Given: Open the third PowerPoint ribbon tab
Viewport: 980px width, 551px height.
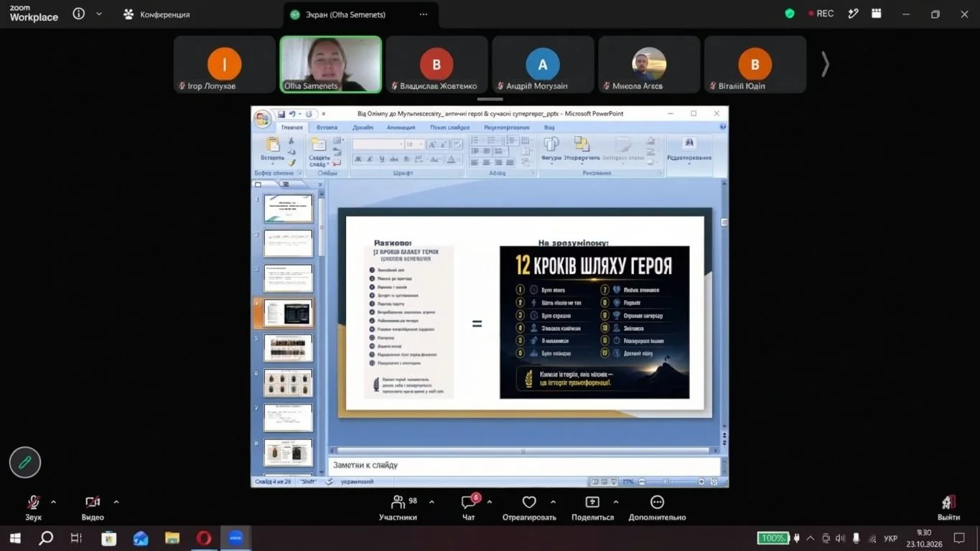Looking at the screenshot, I should pyautogui.click(x=363, y=127).
